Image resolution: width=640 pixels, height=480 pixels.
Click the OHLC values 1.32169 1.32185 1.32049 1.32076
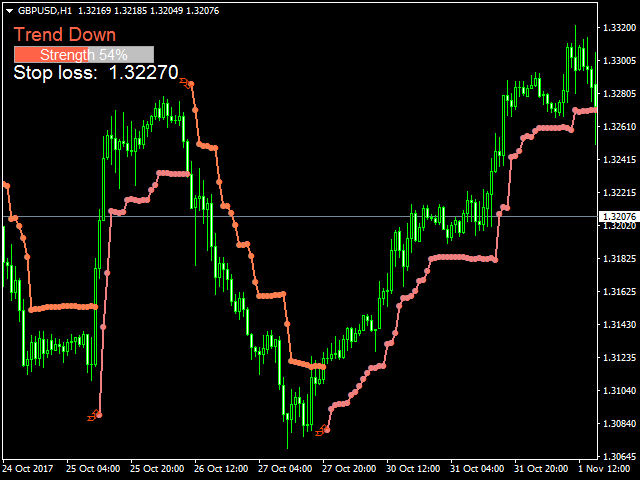149,11
